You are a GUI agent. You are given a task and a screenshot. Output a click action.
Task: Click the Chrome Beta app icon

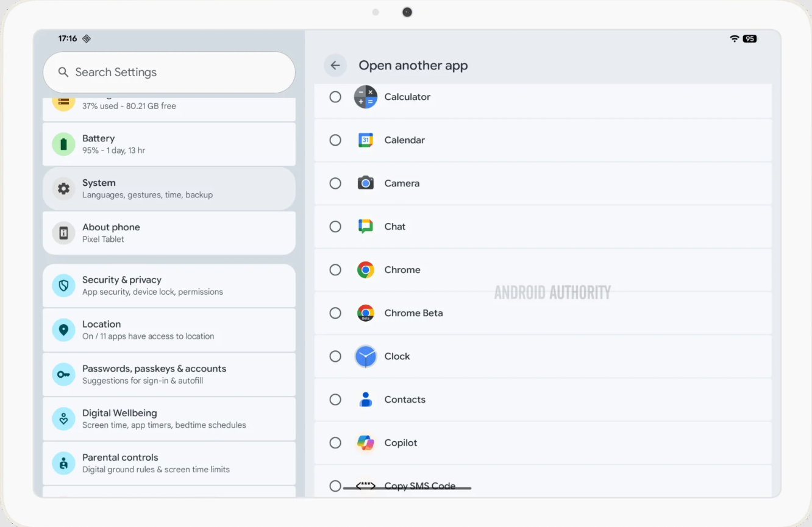pos(366,313)
